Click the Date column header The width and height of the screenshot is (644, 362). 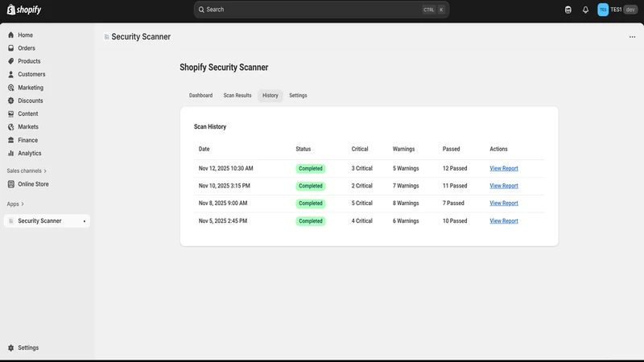click(204, 149)
